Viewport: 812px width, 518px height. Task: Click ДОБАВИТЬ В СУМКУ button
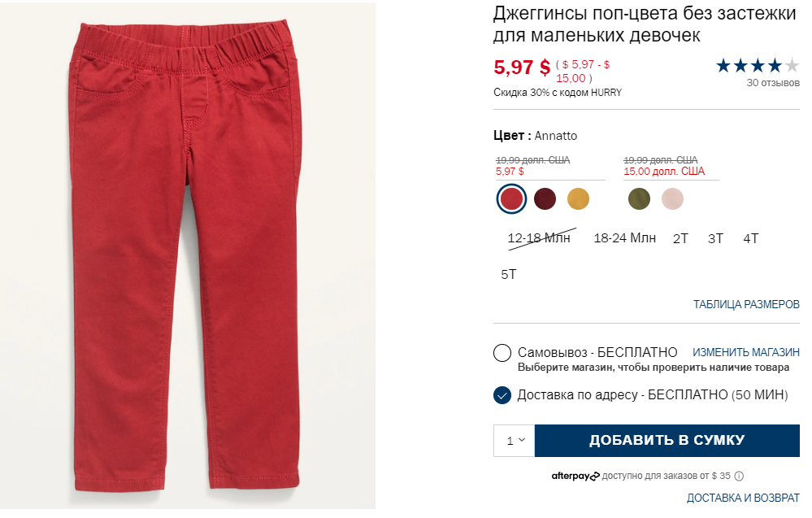(x=667, y=441)
